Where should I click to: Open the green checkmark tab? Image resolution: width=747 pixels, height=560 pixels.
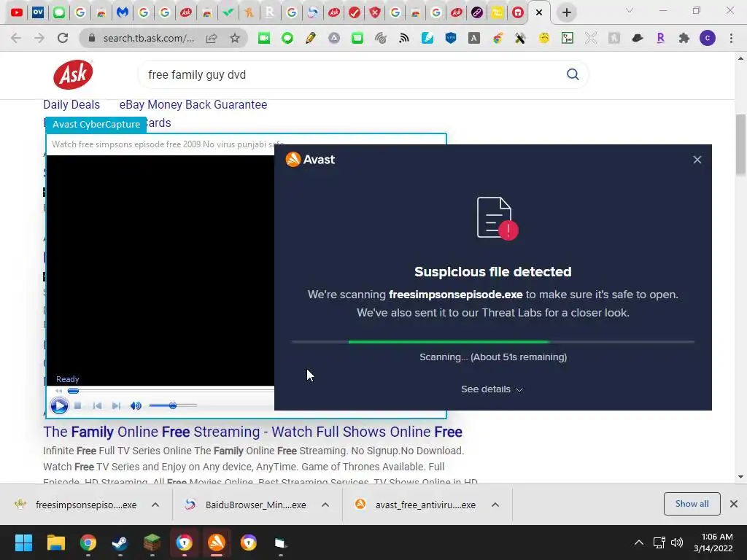[228, 13]
